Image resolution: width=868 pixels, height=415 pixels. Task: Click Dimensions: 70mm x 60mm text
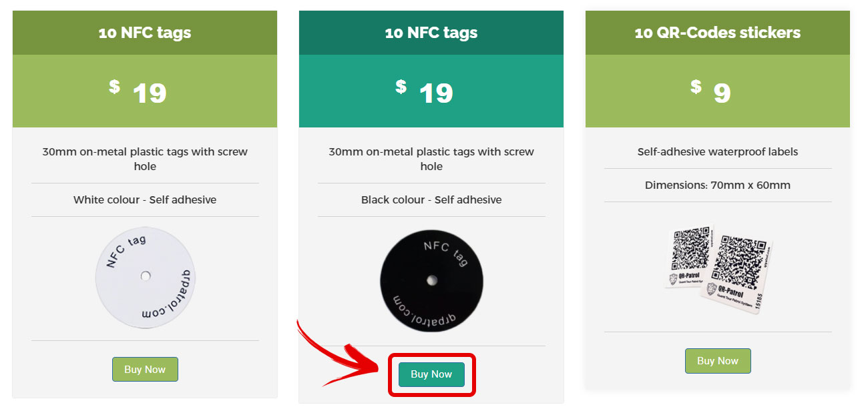[718, 185]
